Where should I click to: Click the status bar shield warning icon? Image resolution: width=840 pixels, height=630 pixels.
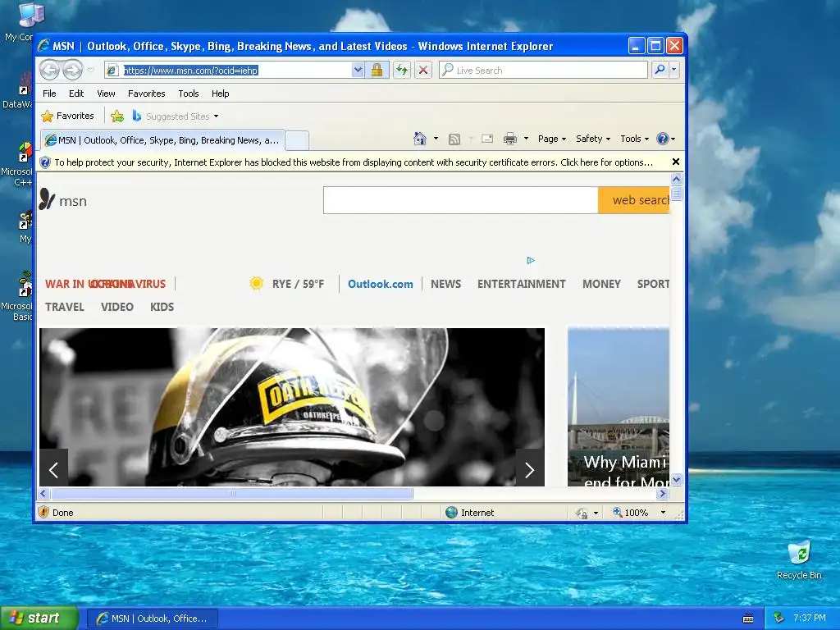point(43,512)
